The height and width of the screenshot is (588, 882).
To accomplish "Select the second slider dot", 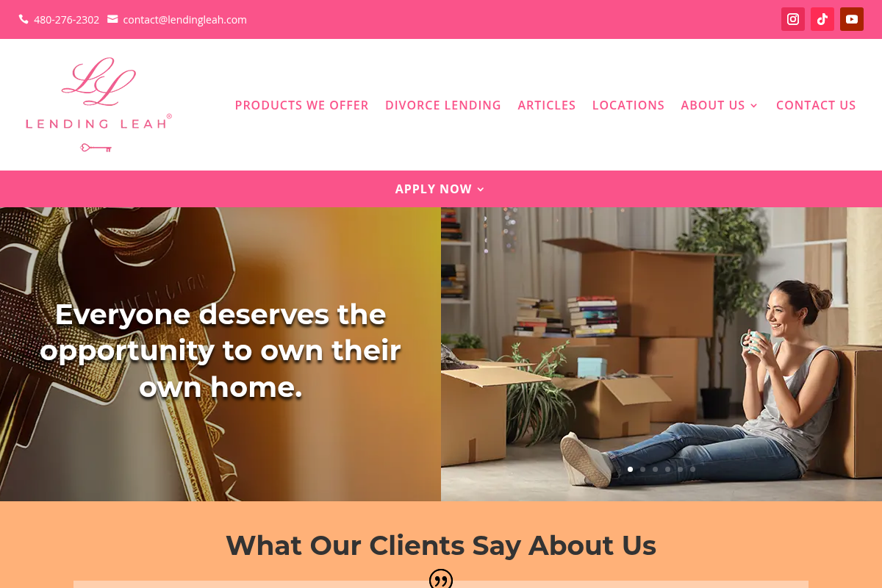I will 642,469.
